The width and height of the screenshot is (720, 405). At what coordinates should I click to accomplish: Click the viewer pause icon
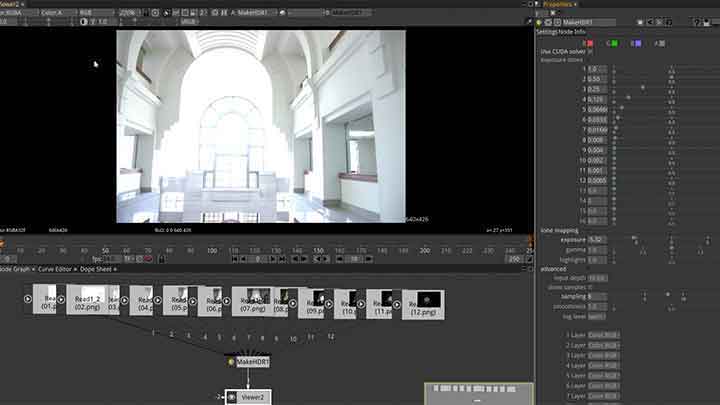(x=224, y=13)
